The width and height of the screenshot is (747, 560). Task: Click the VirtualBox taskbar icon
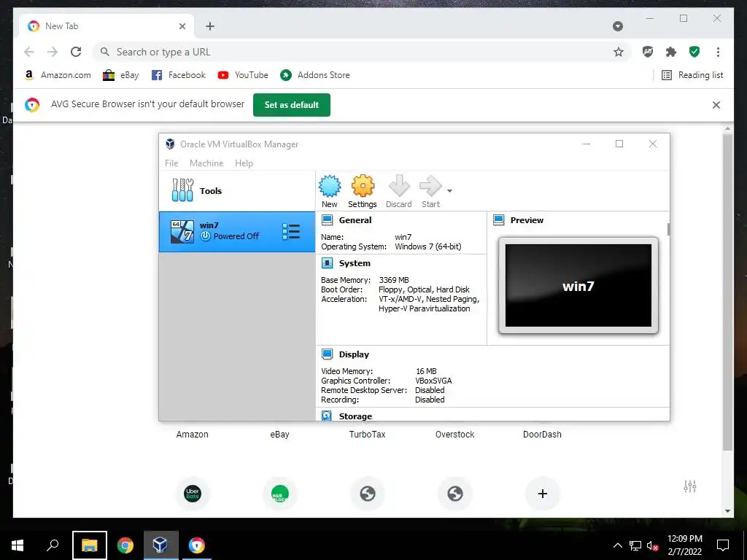160,545
